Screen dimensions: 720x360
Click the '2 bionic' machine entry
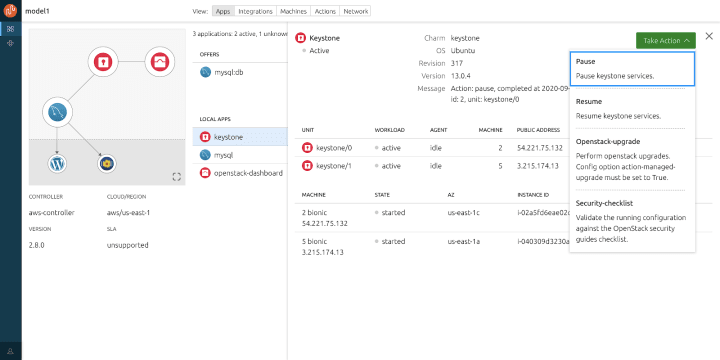(315, 213)
